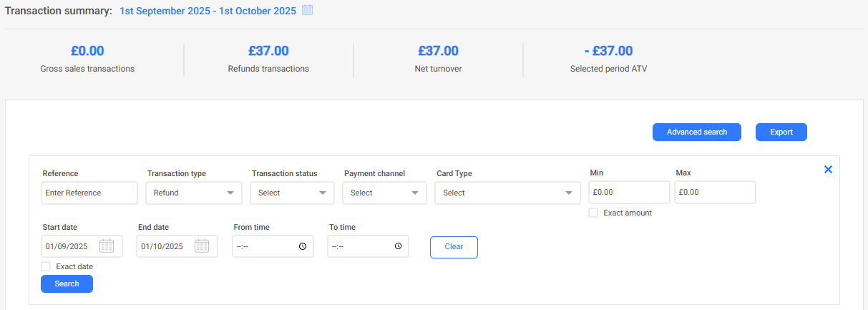
Task: Focus the Min amount input field
Action: tap(628, 192)
